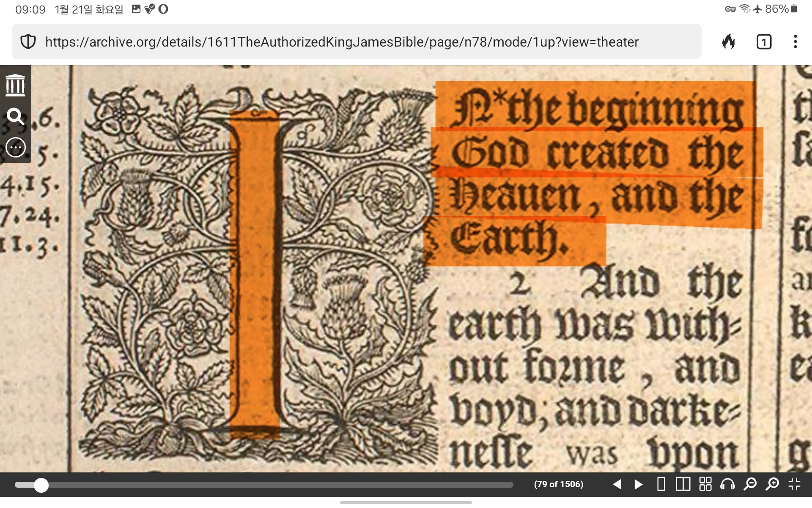The width and height of the screenshot is (812, 508).
Task: Open the browser three-dot menu
Action: tap(796, 42)
